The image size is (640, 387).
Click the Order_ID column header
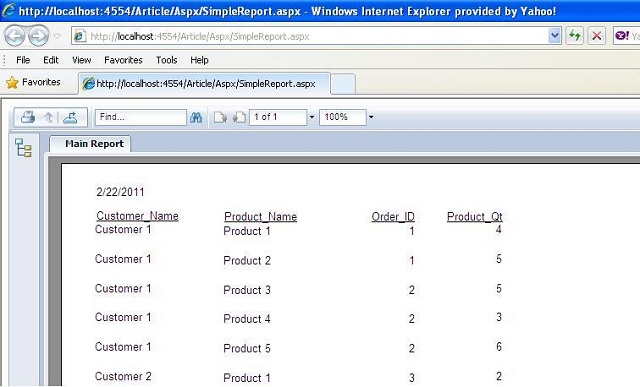tap(393, 217)
